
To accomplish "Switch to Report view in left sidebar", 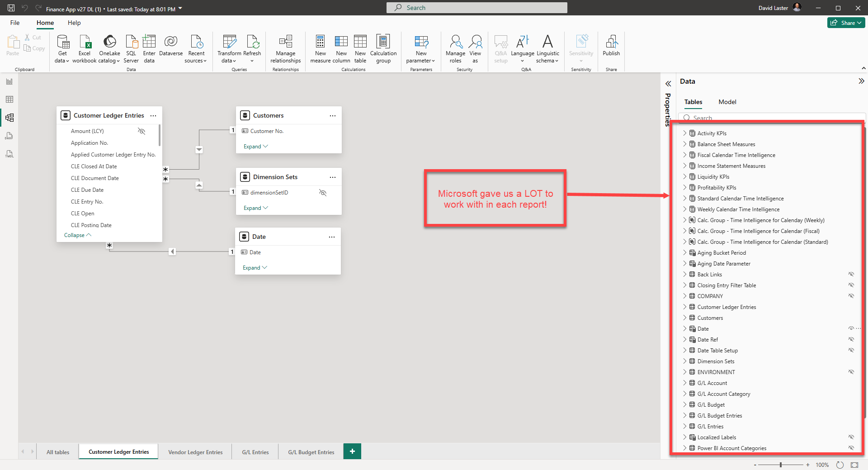I will [9, 81].
